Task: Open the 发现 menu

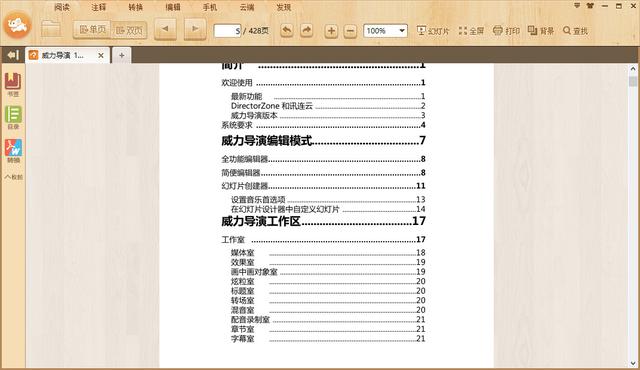Action: click(x=284, y=7)
